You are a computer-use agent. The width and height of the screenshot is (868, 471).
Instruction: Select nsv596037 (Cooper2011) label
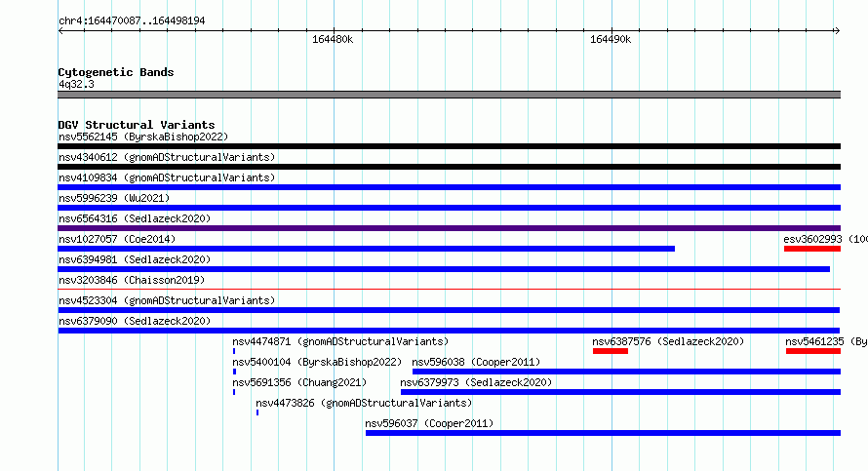tap(429, 423)
